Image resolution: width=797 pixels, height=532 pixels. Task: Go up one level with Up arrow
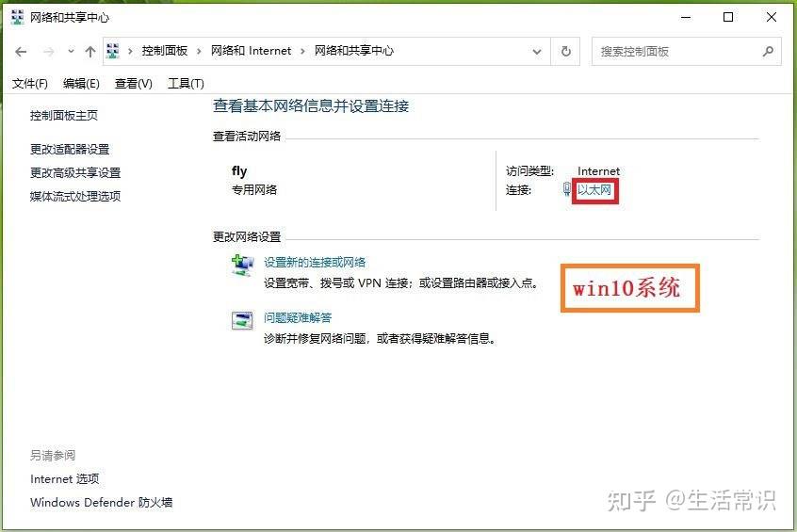[x=90, y=52]
